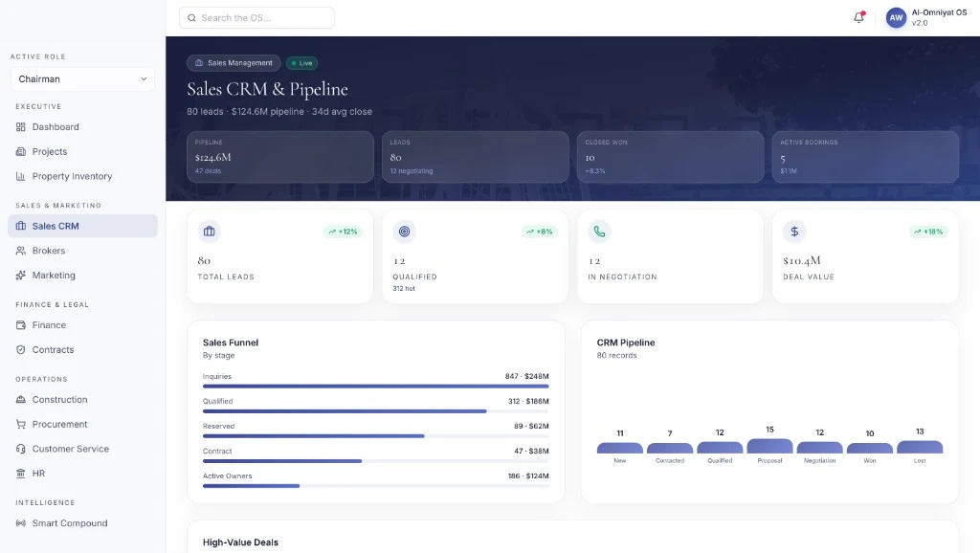Open Property Inventory page
Screen dimensions: 980x553
82,176
